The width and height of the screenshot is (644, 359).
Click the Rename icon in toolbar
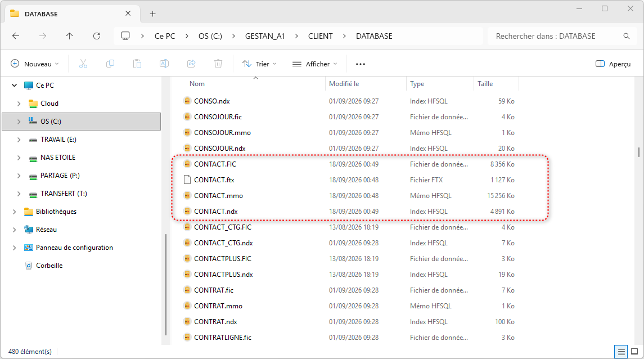[x=164, y=64]
